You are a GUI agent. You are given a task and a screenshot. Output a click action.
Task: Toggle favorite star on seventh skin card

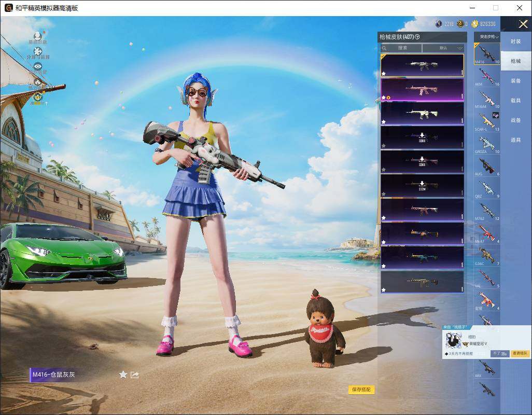[384, 218]
